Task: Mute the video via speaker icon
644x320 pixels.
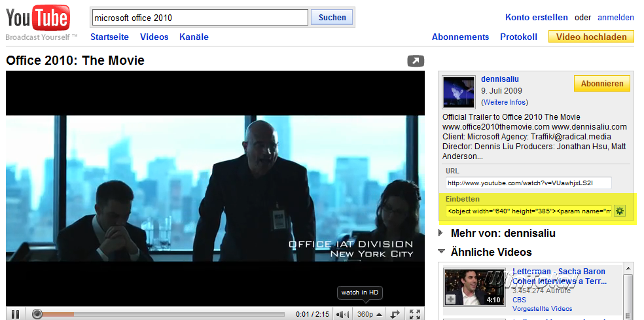Action: pos(342,314)
